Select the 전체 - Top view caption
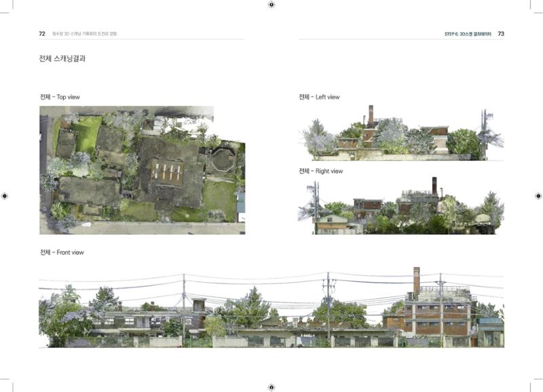The image size is (543, 392). point(60,97)
